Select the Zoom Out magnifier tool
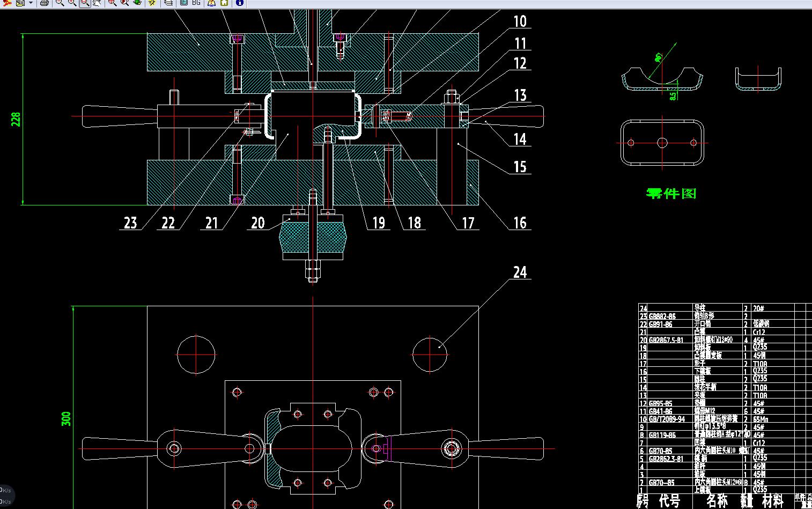Screen dimensions: 812x509 pos(60,3)
